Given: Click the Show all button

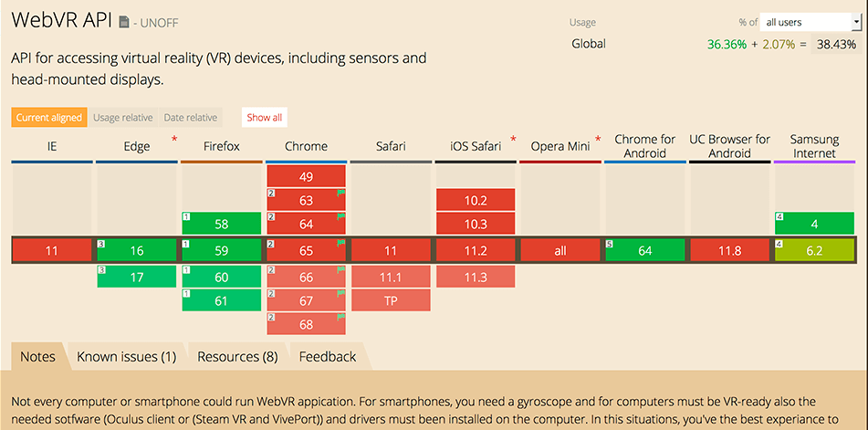Looking at the screenshot, I should pos(265,118).
